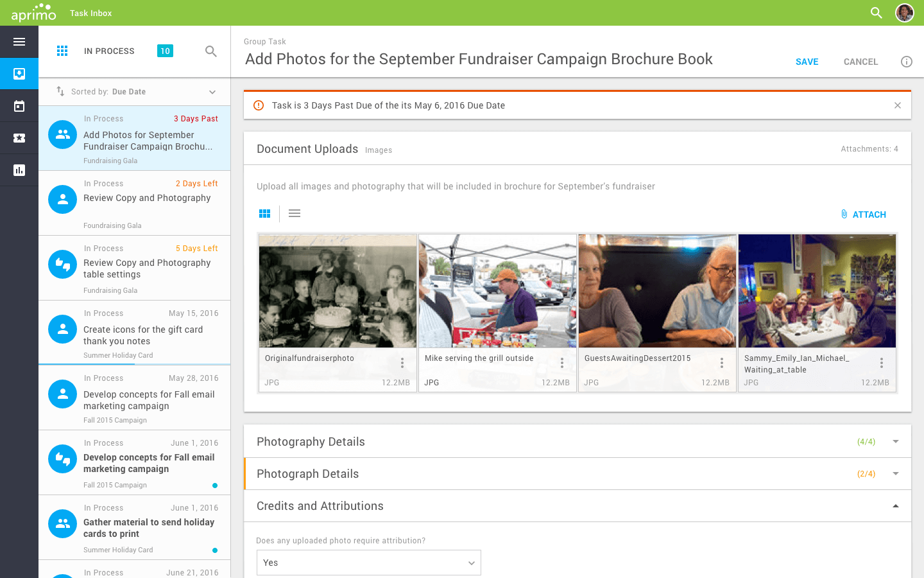924x578 pixels.
Task: Open the ticket star icon in sidebar
Action: pos(19,138)
